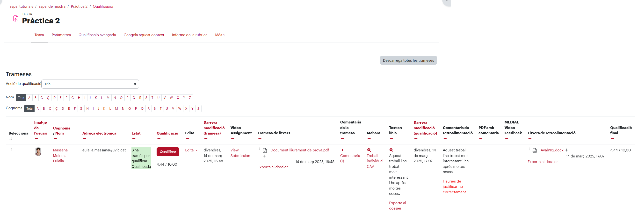Screen dimensions: 644x217
Task: Click the Qualificació breadcrumb link
Action: tap(103, 7)
